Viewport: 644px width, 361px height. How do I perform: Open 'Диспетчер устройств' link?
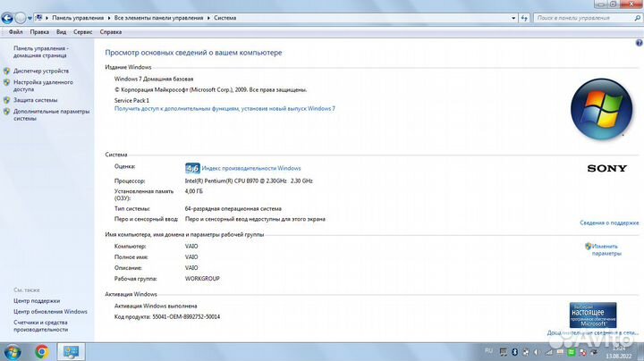pyautogui.click(x=41, y=71)
